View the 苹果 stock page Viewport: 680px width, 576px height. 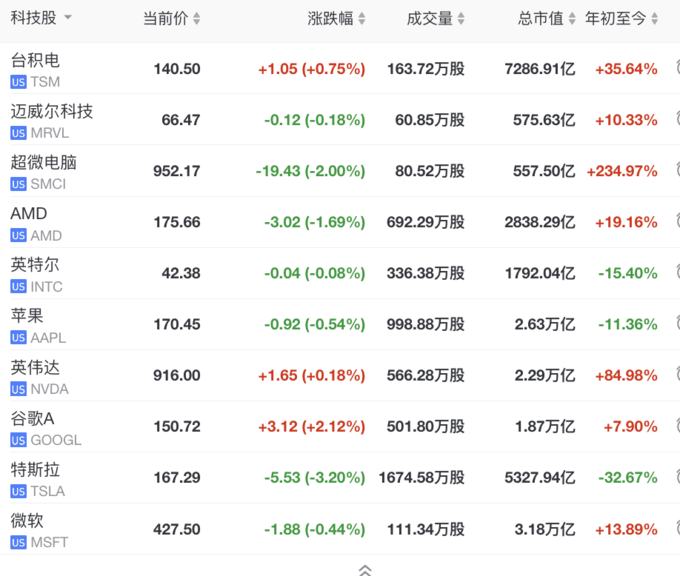tap(27, 316)
